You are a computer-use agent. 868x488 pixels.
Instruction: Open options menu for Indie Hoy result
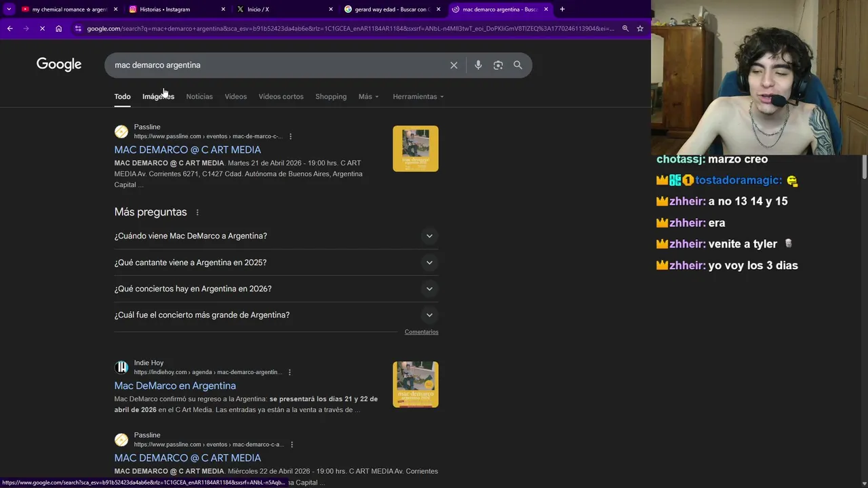(290, 372)
